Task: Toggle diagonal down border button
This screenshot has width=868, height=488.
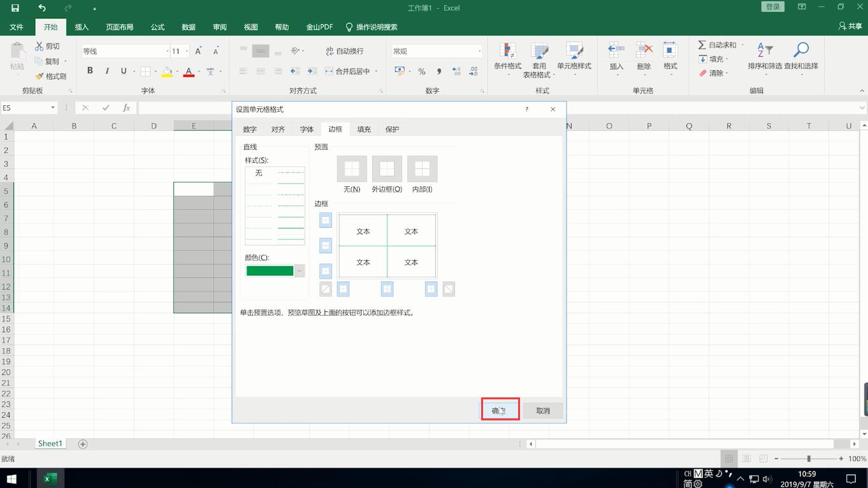Action: pos(449,289)
